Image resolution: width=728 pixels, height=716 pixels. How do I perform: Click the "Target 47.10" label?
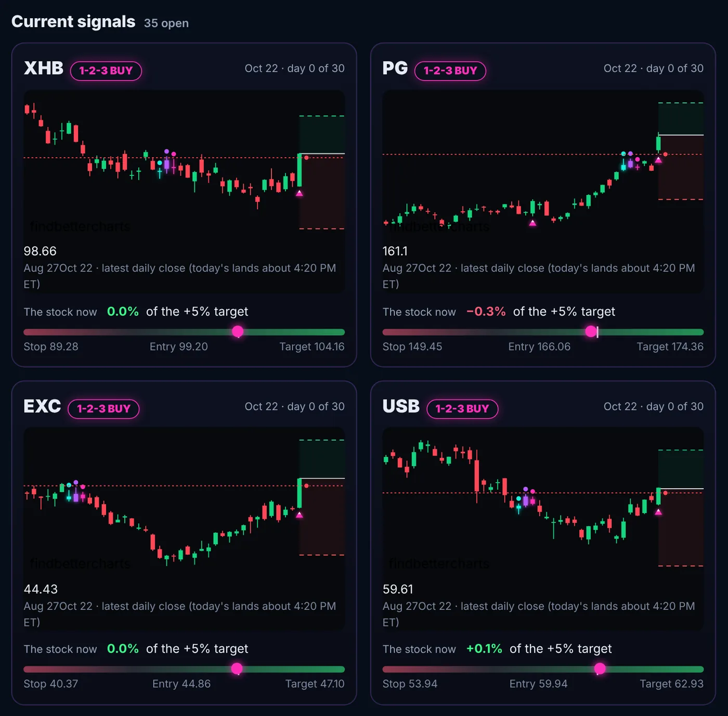(x=315, y=684)
